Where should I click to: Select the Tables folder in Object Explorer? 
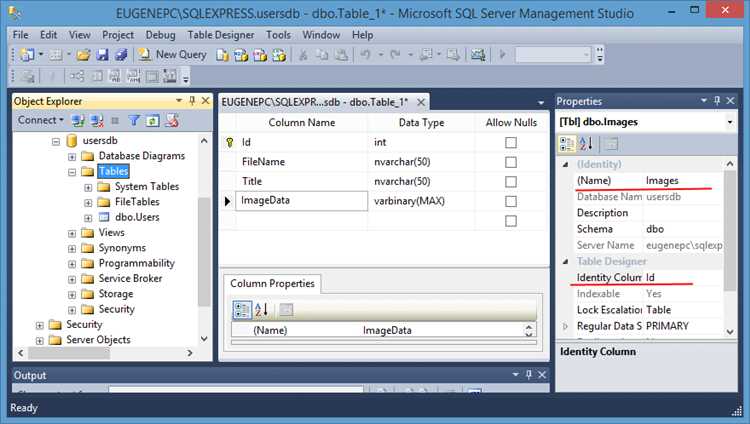(113, 171)
